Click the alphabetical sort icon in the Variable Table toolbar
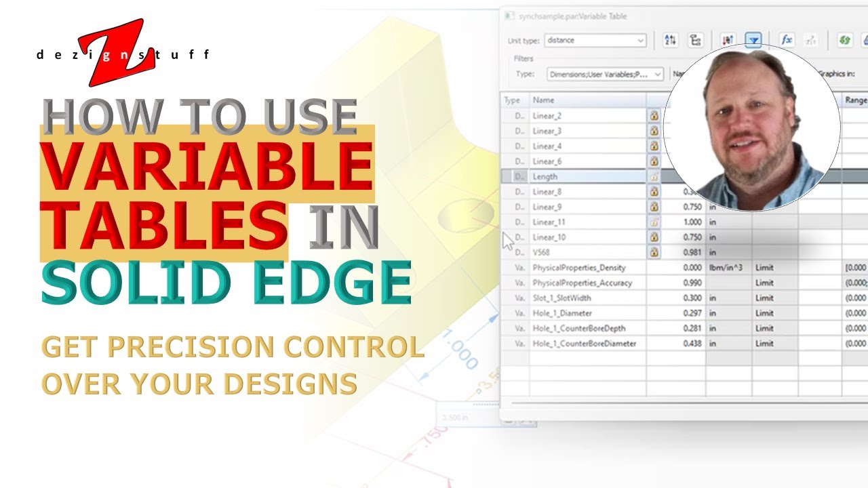Screen dimensions: 868x488 pyautogui.click(x=670, y=40)
